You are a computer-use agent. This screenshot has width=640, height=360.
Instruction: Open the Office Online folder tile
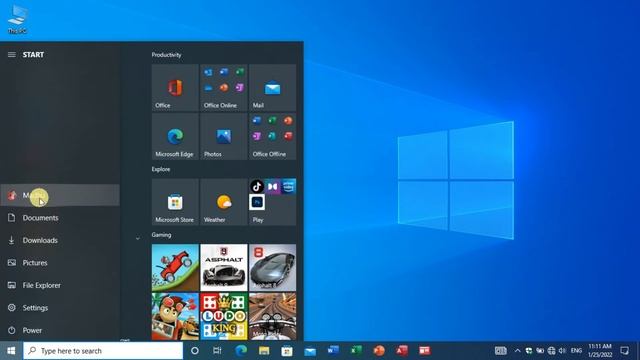tap(224, 87)
